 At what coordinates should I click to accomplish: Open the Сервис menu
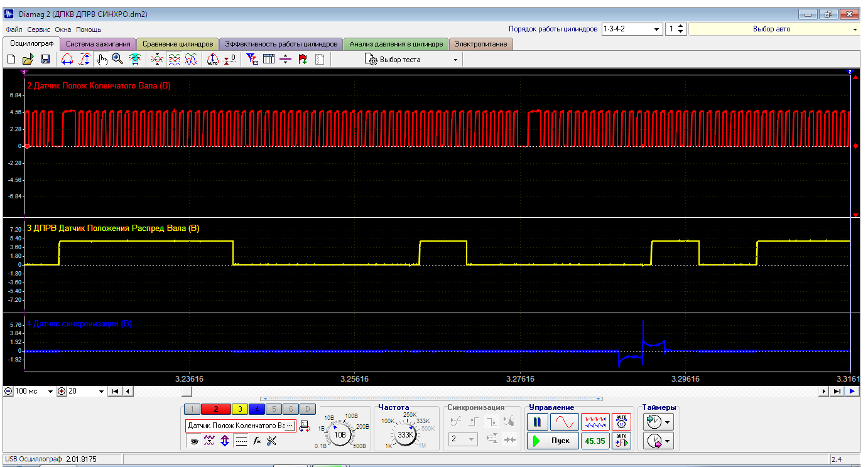39,30
